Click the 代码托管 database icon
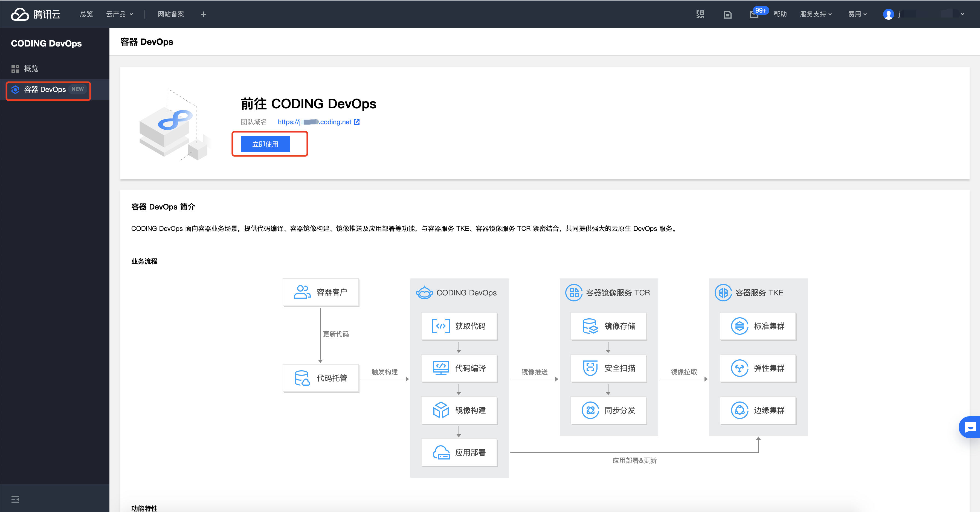The height and width of the screenshot is (512, 980). click(x=302, y=378)
